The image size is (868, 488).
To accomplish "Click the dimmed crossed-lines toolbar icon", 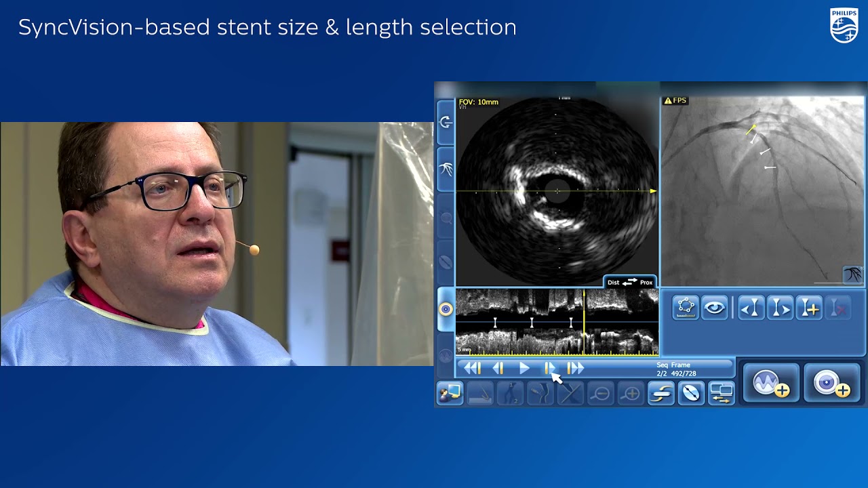I will point(570,393).
